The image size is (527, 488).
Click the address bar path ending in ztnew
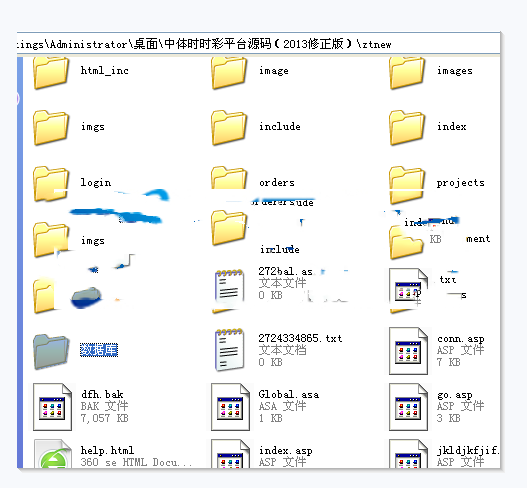coord(258,44)
